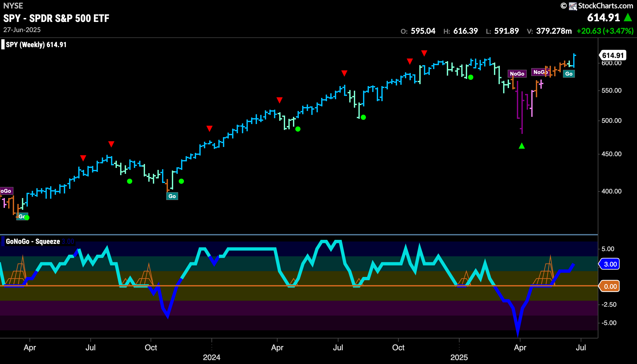Screen dimensions: 637x364
Task: Click the volume value 379.278m
Action: pyautogui.click(x=554, y=31)
